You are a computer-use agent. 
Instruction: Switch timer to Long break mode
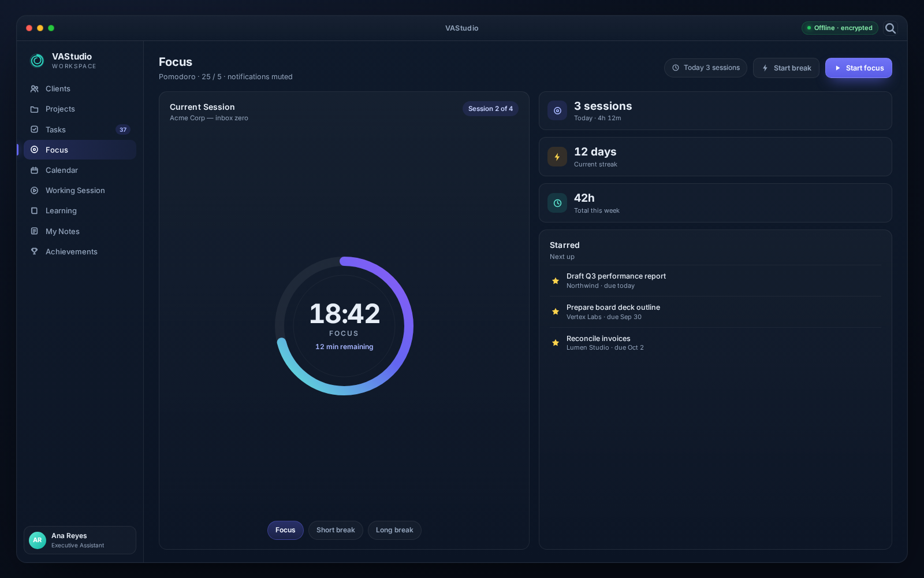click(x=394, y=530)
